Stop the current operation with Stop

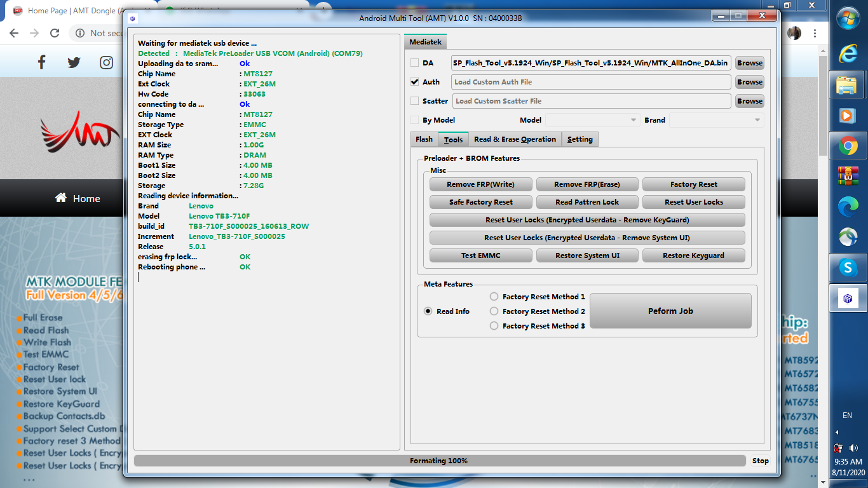coord(760,461)
